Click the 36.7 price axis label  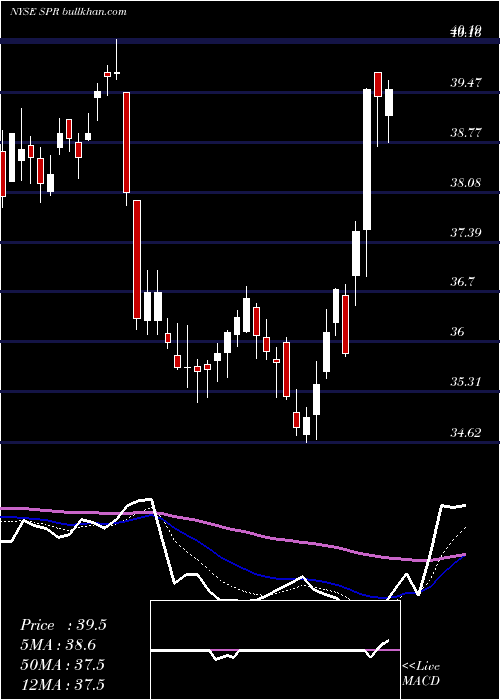(462, 282)
